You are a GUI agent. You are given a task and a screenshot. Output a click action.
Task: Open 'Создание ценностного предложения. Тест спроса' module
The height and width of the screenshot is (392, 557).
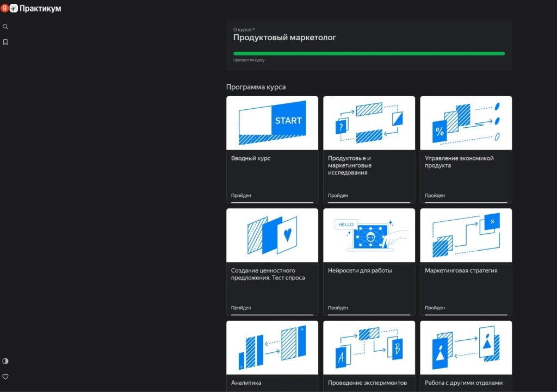pyautogui.click(x=268, y=274)
